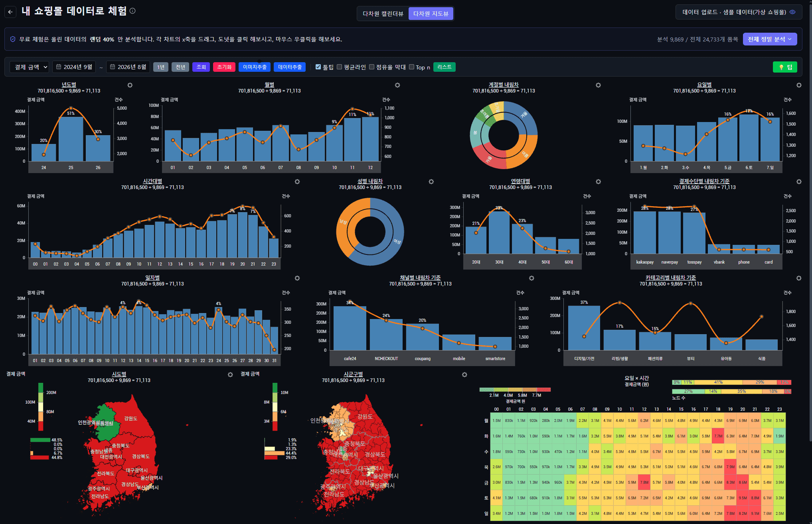Open the 2026년 8월 end date picker

(x=128, y=67)
